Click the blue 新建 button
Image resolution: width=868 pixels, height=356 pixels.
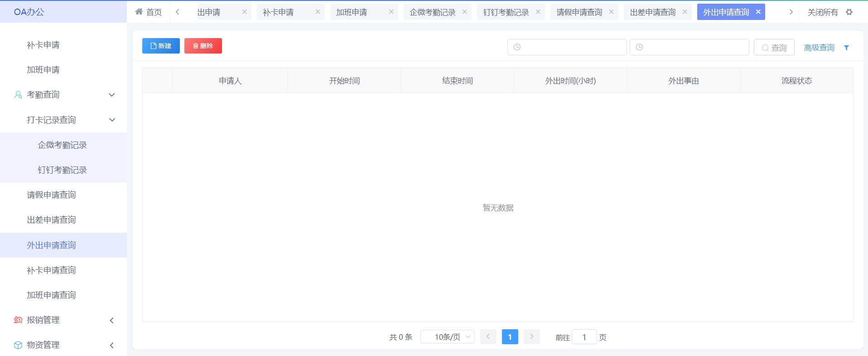tap(161, 46)
